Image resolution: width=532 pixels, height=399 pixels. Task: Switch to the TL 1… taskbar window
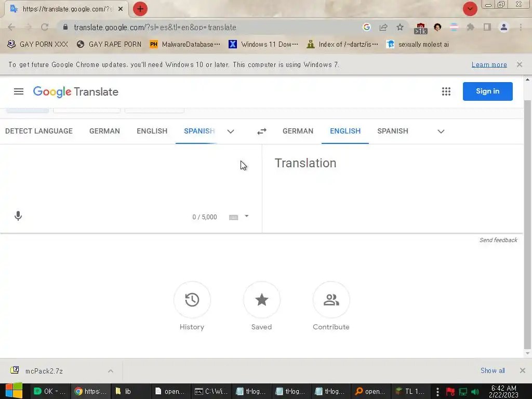(x=410, y=391)
